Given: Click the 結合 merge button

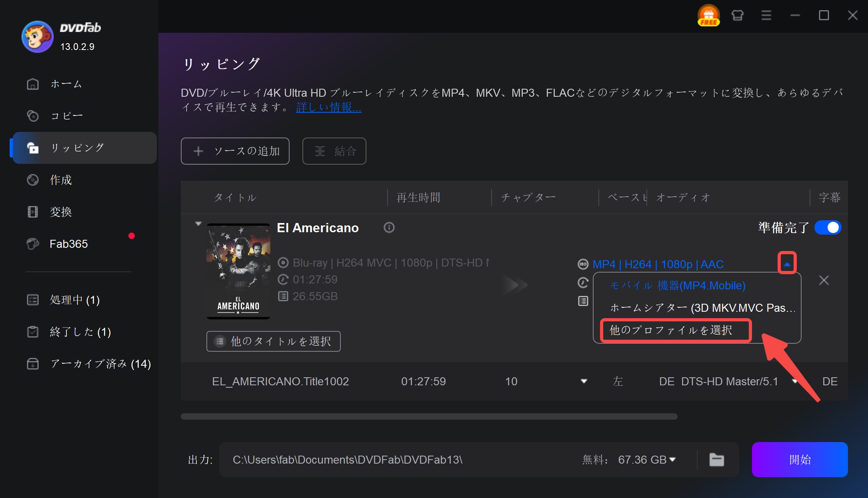Looking at the screenshot, I should point(334,151).
